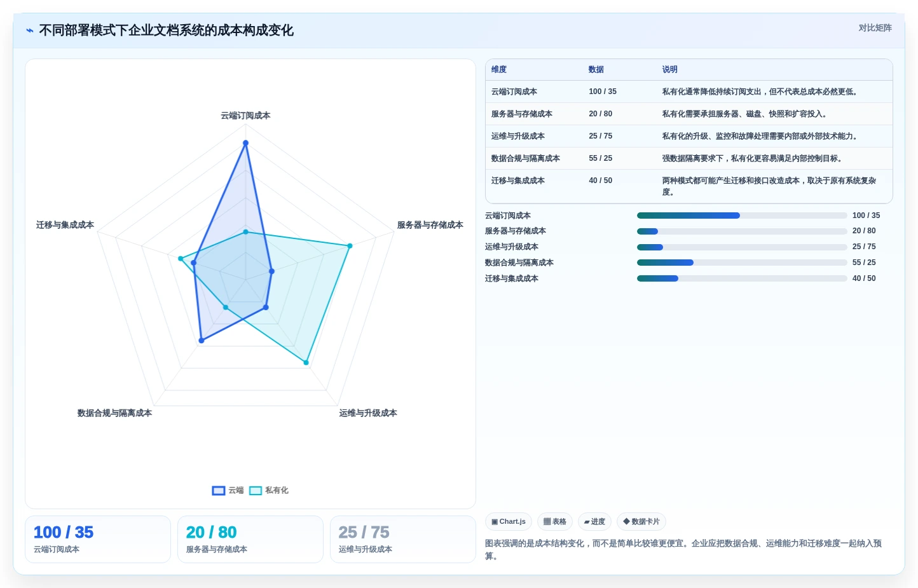This screenshot has width=918, height=588.
Task: Click the 对比矩阵 label
Action: pyautogui.click(x=875, y=28)
